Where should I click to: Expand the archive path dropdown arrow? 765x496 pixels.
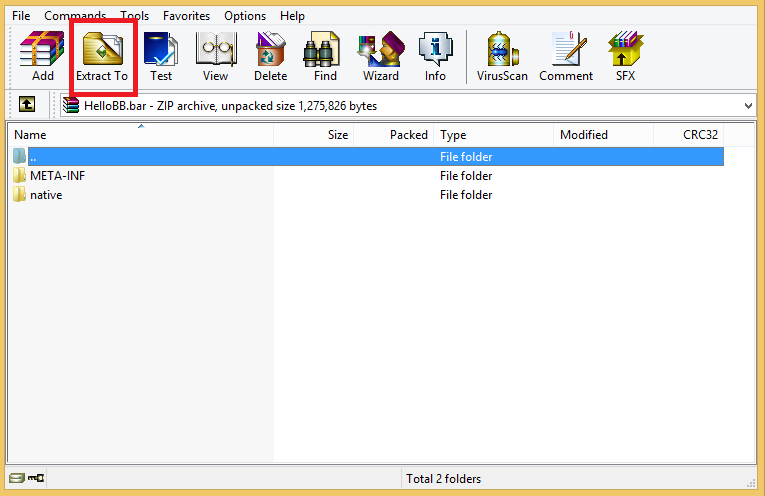click(748, 106)
